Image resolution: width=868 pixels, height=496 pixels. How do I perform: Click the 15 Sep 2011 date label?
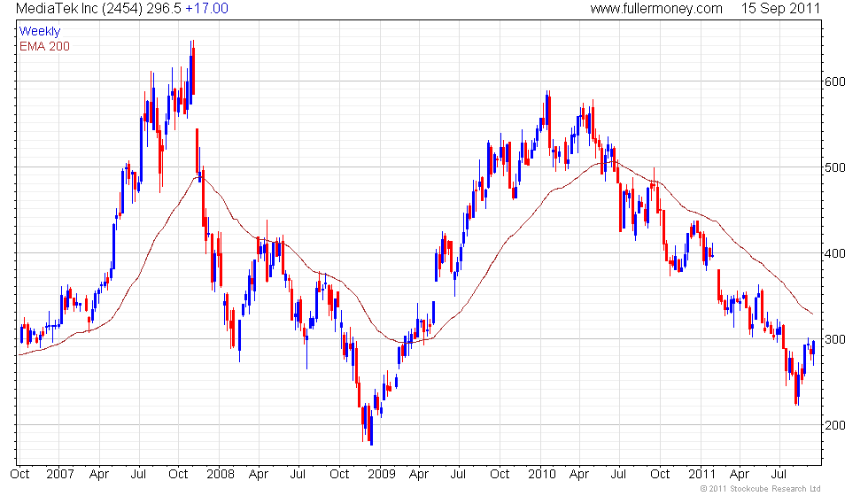(x=780, y=8)
